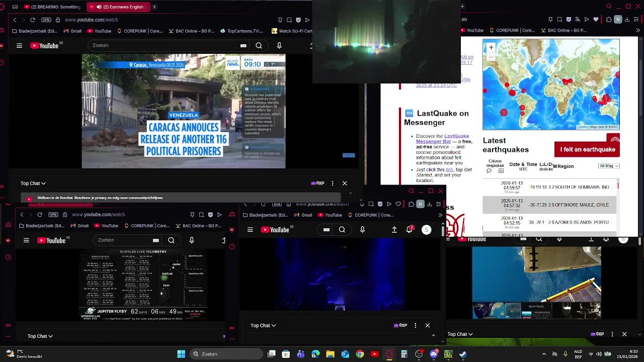The height and width of the screenshot is (362, 644).
Task: Close live chat in blue stage window
Action: click(x=428, y=325)
